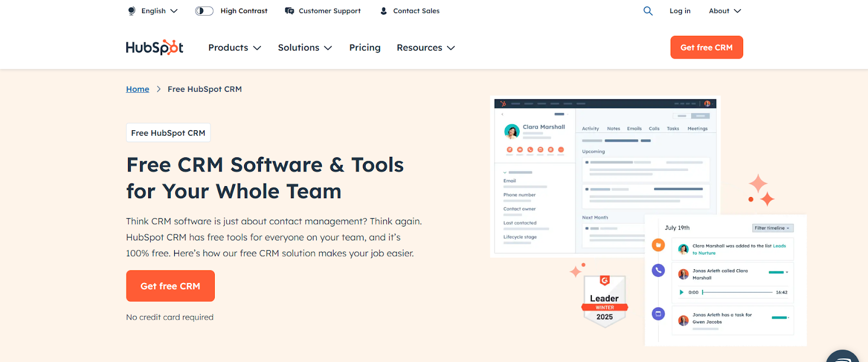The image size is (868, 362).
Task: Select the Activity tab in CRM preview
Action: pyautogui.click(x=590, y=129)
